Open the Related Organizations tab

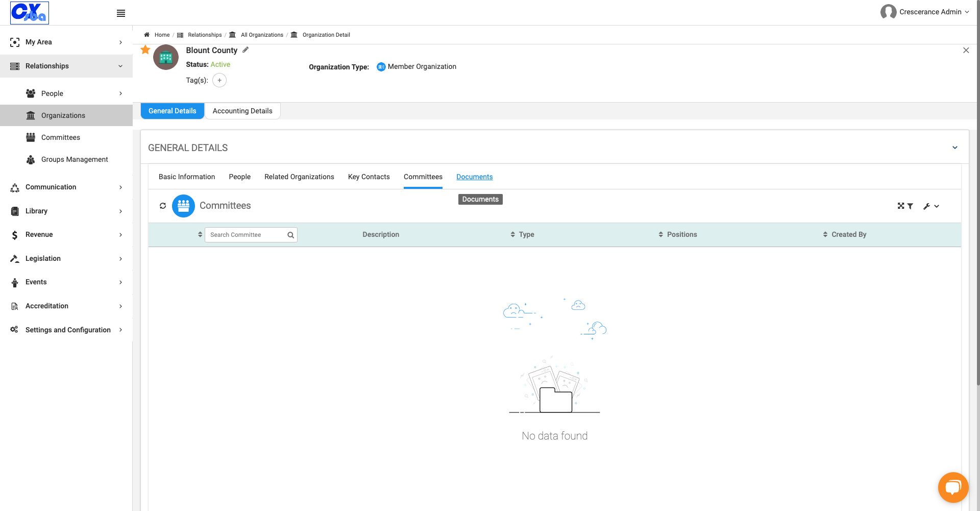click(299, 177)
